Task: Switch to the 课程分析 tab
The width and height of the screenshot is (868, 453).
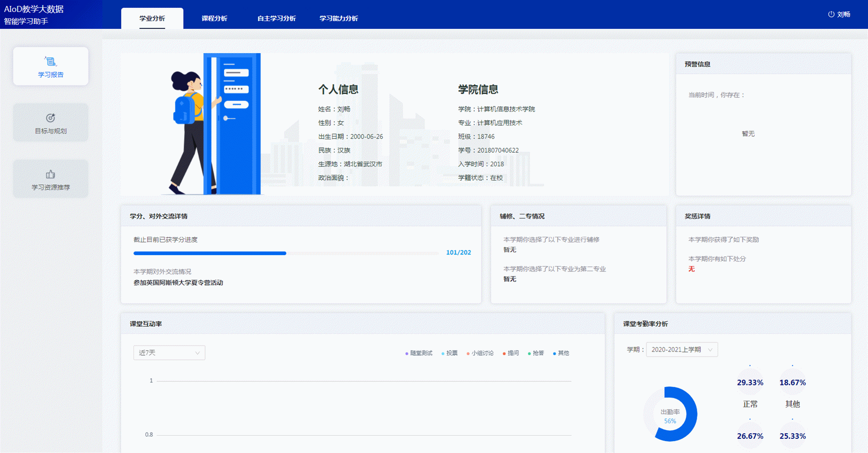Action: click(x=214, y=18)
